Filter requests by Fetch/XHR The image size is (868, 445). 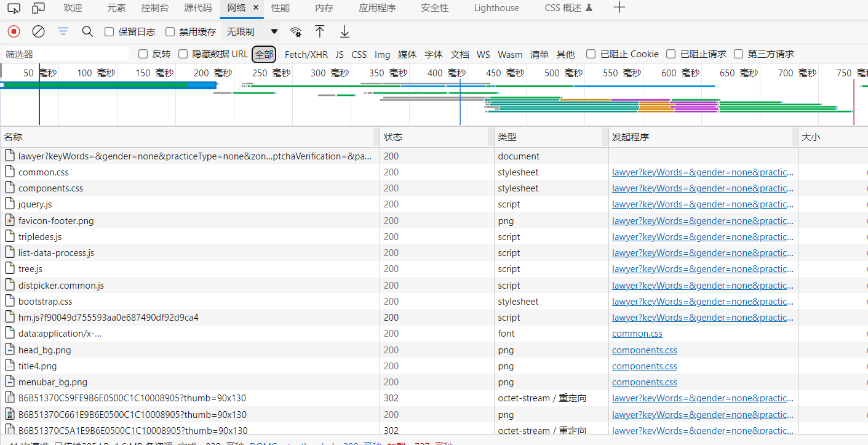point(306,54)
